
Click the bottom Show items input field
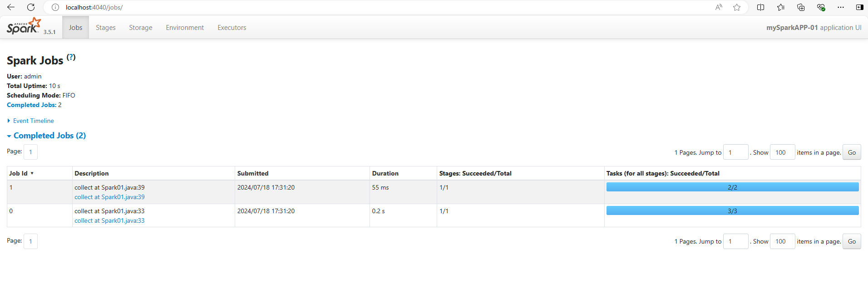click(782, 241)
